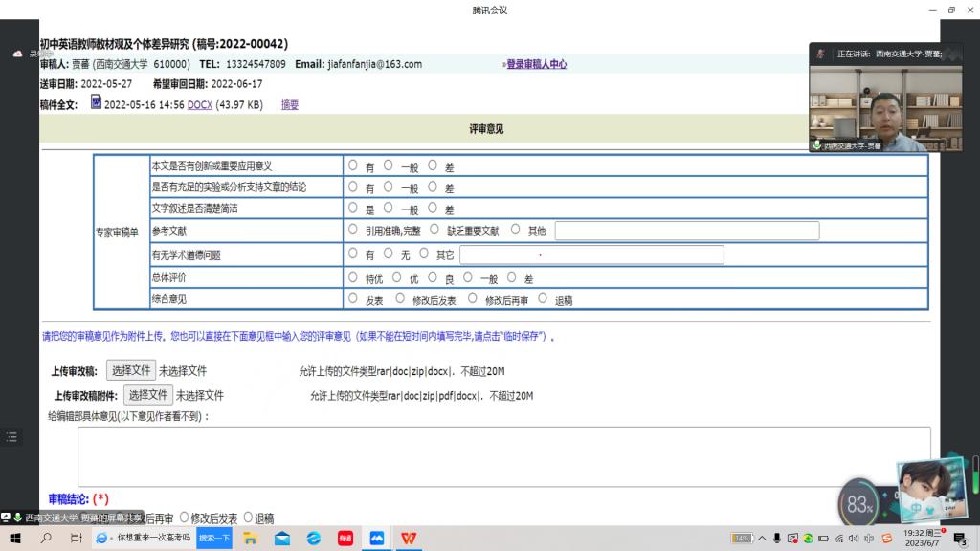This screenshot has width=980, height=551.
Task: Open the notification center icon
Action: coord(959,539)
